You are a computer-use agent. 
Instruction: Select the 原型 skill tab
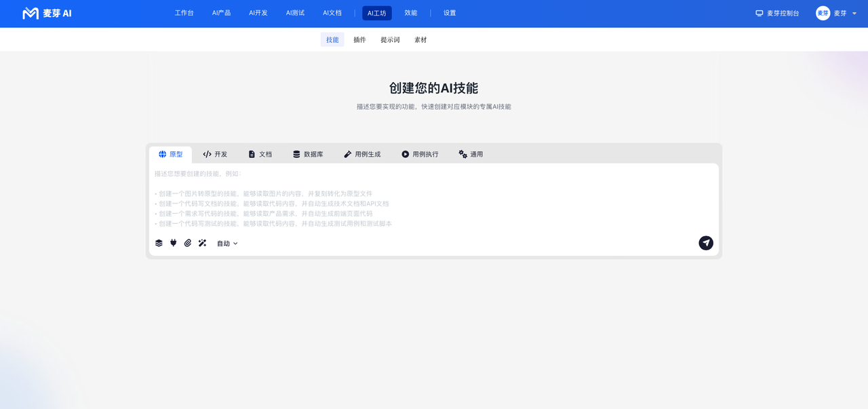point(170,154)
